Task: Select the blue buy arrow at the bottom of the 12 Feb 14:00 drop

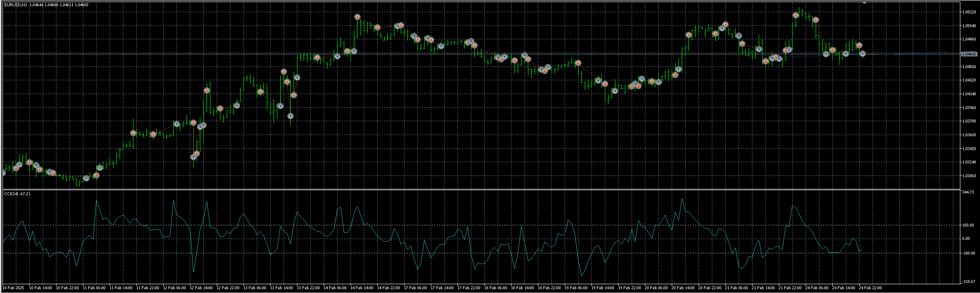Action: (x=193, y=157)
